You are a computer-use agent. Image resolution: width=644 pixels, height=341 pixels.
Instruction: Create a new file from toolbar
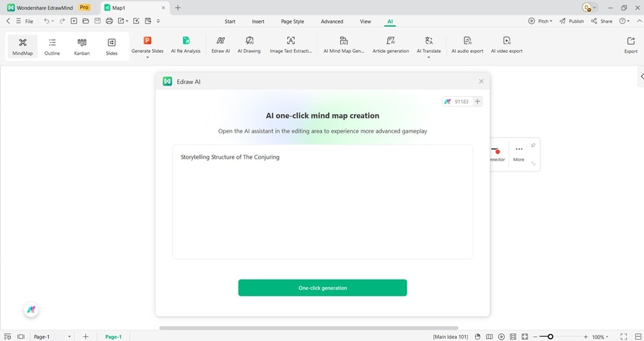74,21
